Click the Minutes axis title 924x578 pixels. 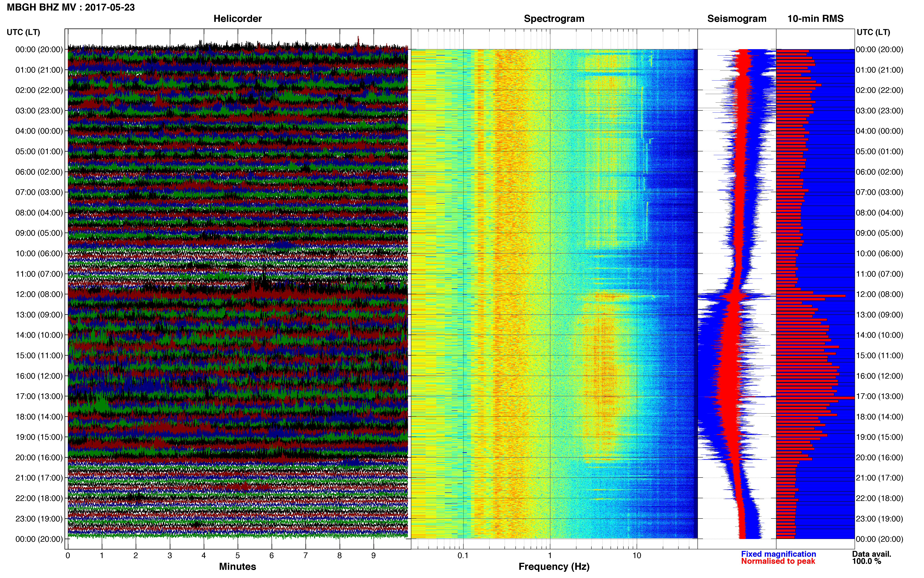[238, 566]
